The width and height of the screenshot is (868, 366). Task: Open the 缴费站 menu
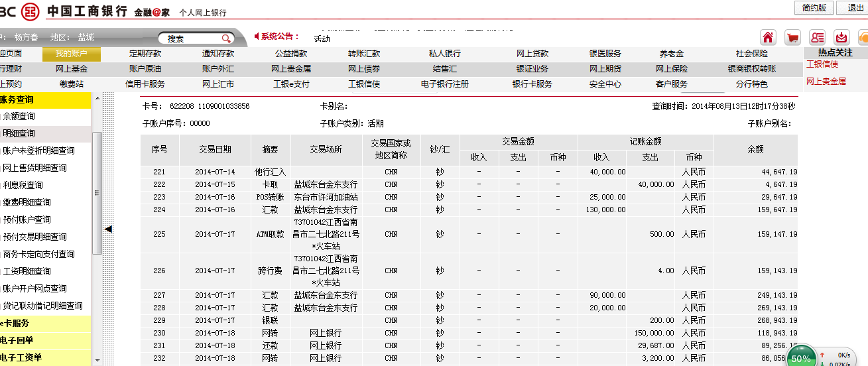pos(72,84)
